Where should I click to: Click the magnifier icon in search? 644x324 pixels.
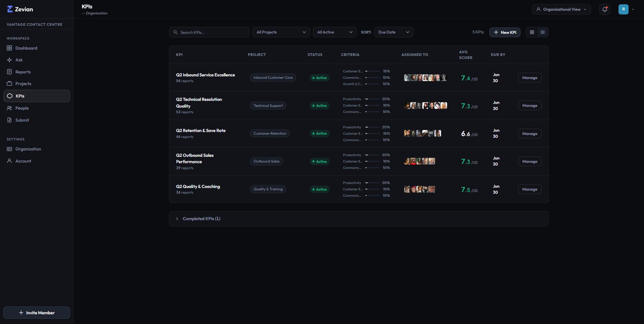pos(175,32)
